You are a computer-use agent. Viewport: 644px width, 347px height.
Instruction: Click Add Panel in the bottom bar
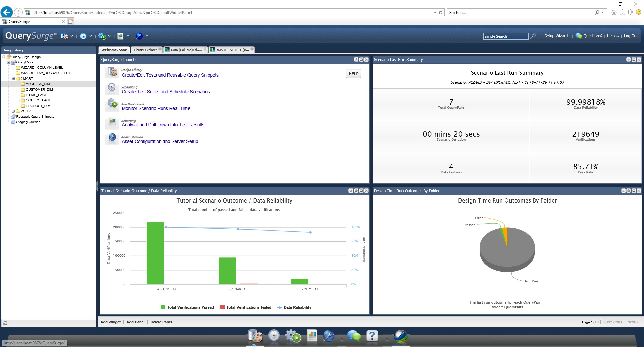tap(136, 322)
